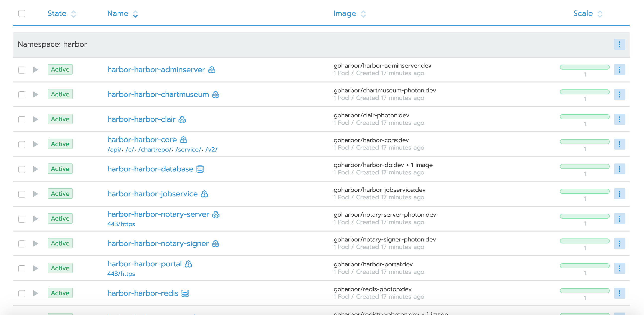Open the harbor-harbor-database workload link
Screen dimensions: 644x315
pos(150,169)
